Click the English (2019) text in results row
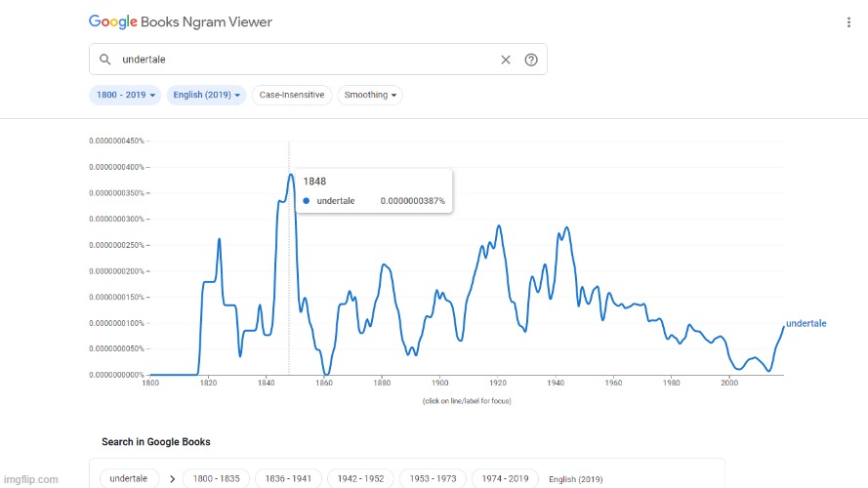 click(576, 479)
